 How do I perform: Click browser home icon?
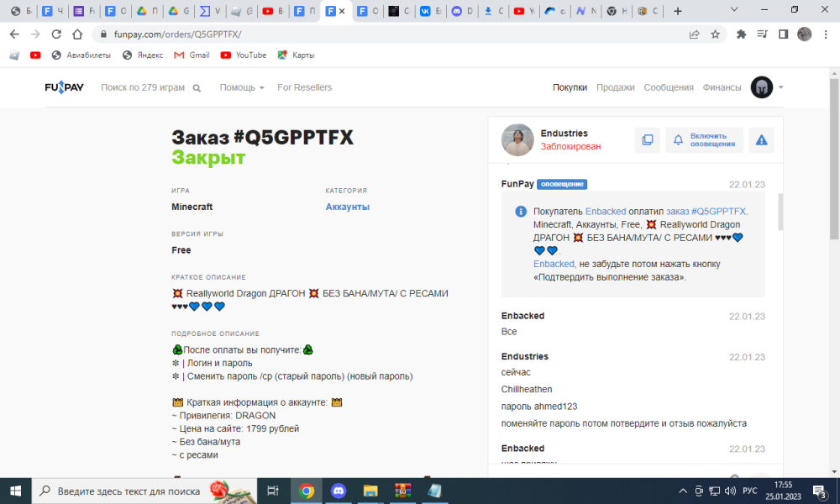click(x=77, y=34)
